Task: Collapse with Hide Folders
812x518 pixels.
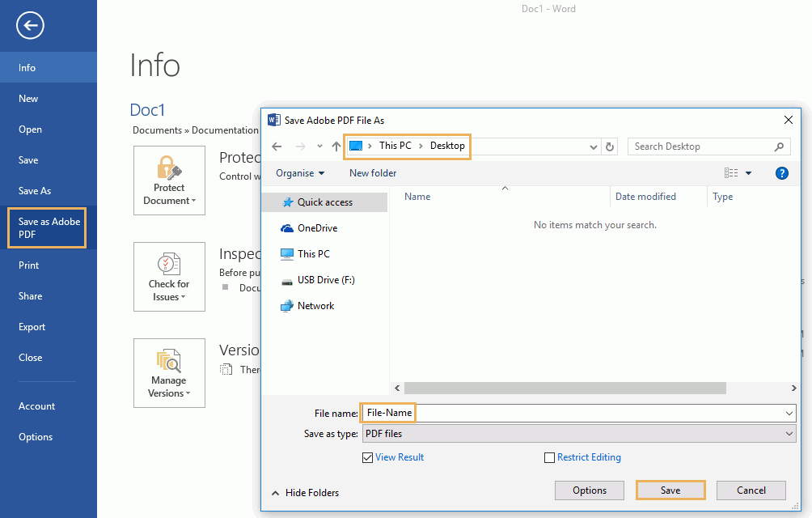Action: pos(306,493)
